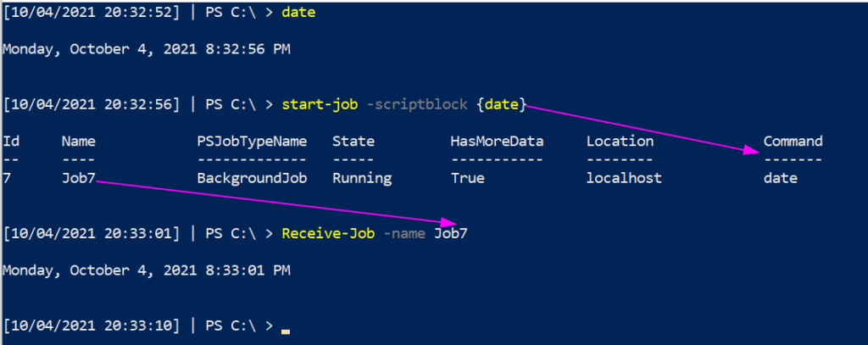Click the BackgroundJob value in the table
Viewport: 868px width, 345px height.
tap(252, 178)
